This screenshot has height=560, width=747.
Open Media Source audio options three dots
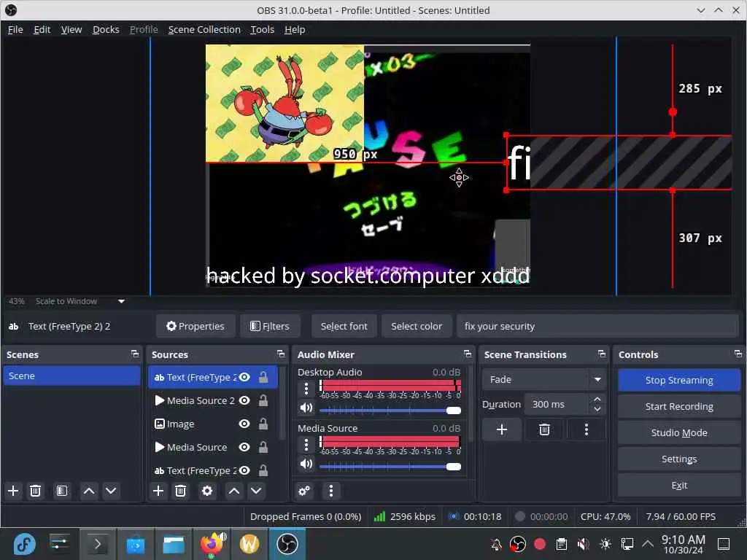point(306,445)
